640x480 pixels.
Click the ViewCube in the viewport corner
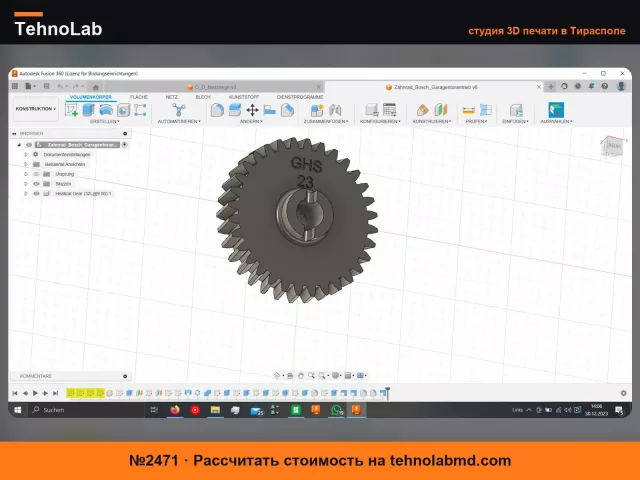point(612,146)
